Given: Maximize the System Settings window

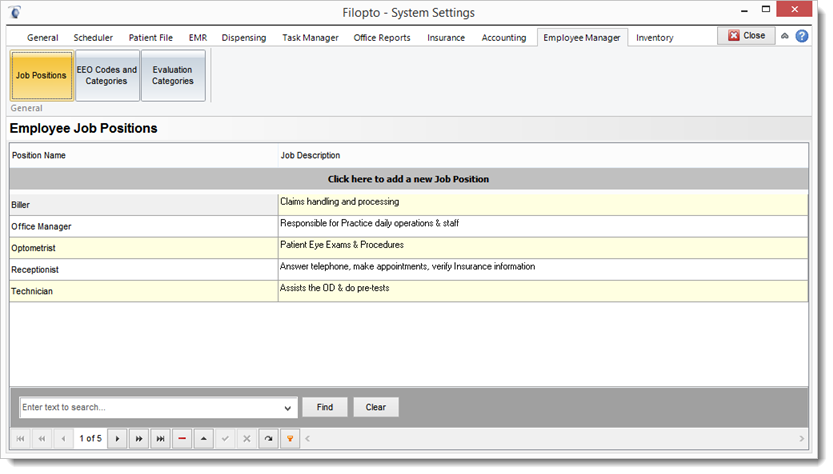Looking at the screenshot, I should pos(766,9).
